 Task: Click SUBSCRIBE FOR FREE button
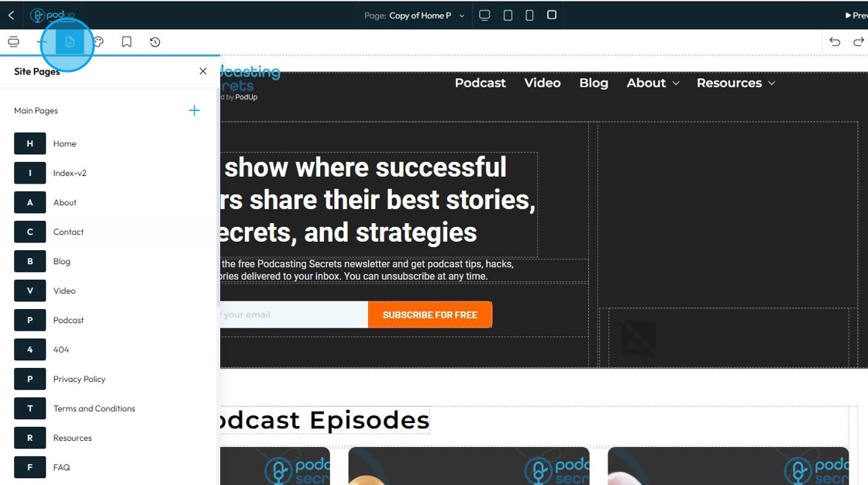point(430,315)
